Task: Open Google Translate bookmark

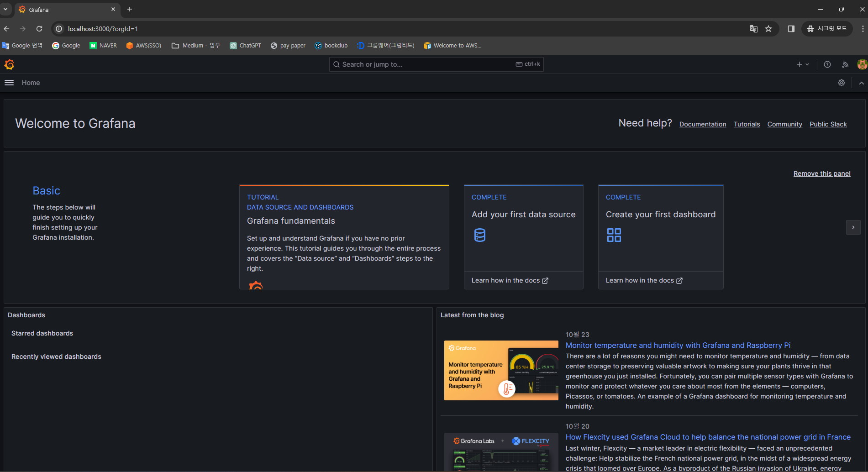Action: pos(22,46)
